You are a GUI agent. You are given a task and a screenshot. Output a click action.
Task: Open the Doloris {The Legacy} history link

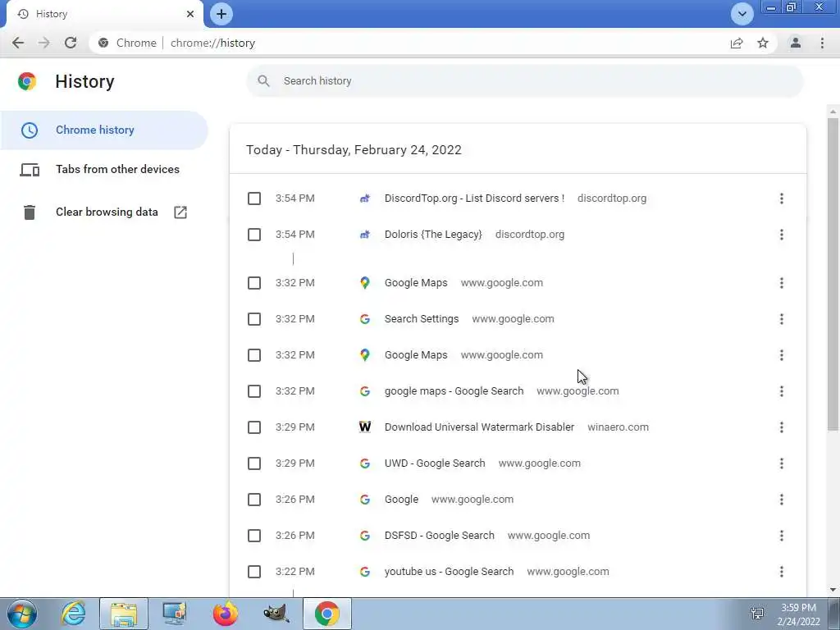click(433, 235)
